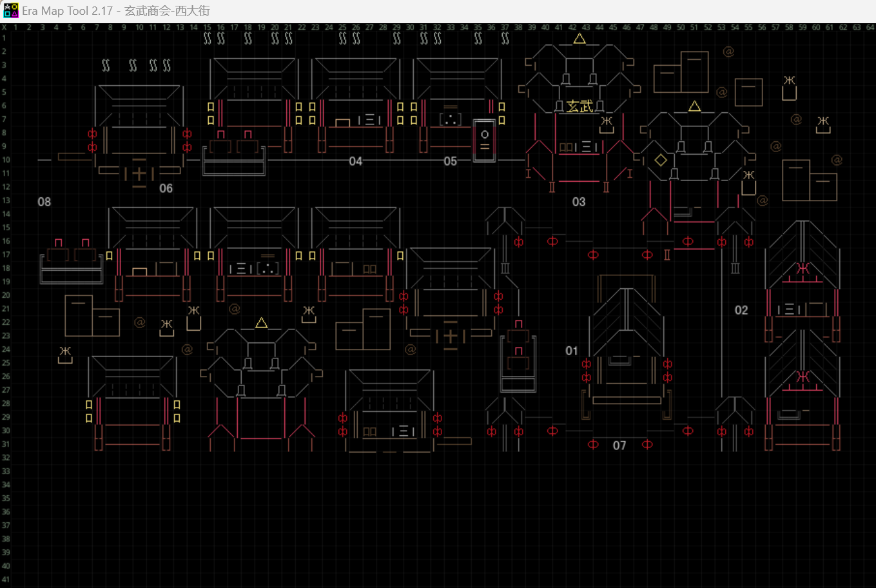Select map location label 08
This screenshot has width=876, height=588.
(44, 202)
